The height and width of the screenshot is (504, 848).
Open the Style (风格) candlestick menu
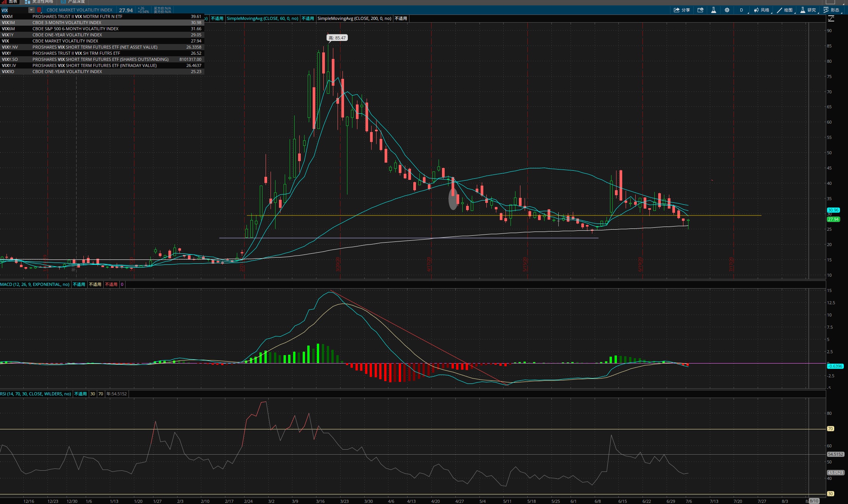(x=762, y=10)
